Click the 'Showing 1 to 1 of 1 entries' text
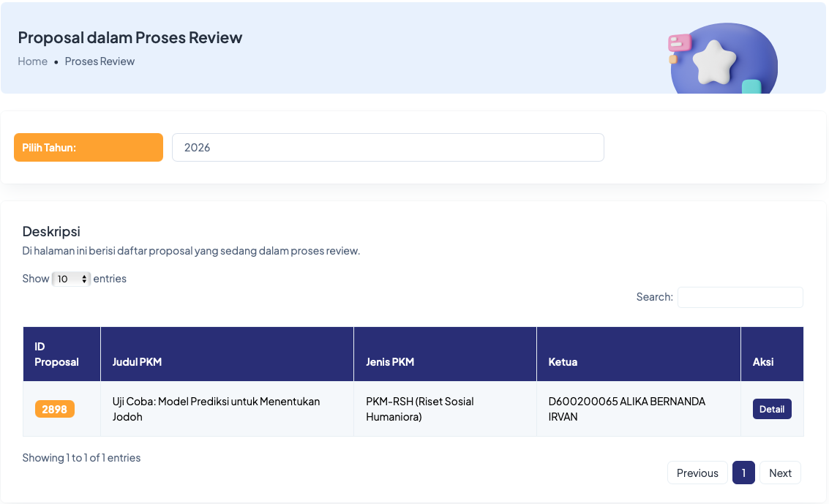This screenshot has width=829, height=504. pyautogui.click(x=81, y=457)
